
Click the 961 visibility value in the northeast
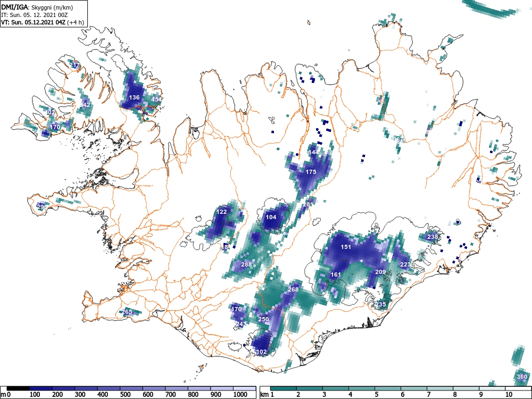pyautogui.click(x=398, y=139)
